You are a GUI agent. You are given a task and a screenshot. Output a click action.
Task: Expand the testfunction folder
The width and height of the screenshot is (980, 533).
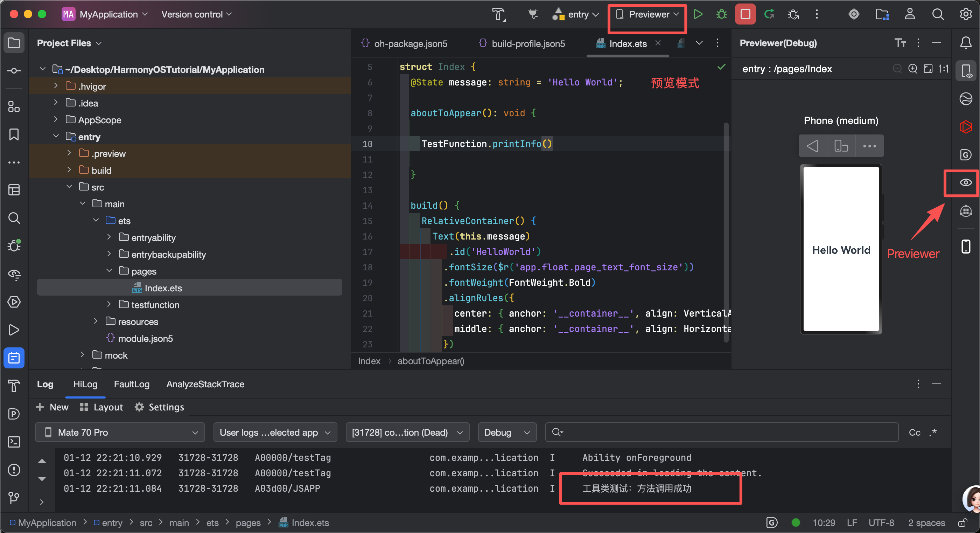click(109, 305)
